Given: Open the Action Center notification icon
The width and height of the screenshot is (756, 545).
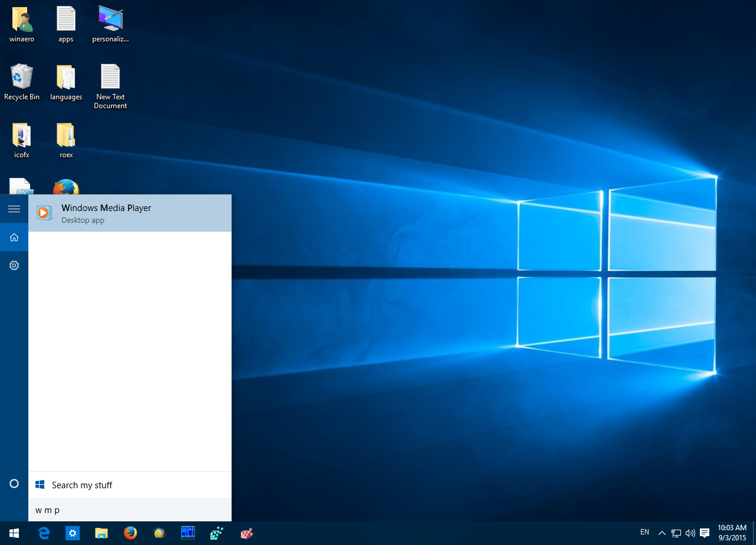Looking at the screenshot, I should coord(705,533).
